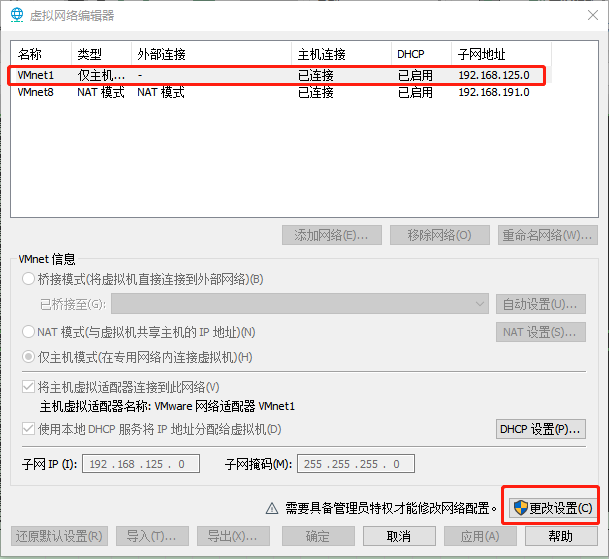Screen dimensions: 609x559
Task: Click the 子网掩码 input field
Action: coord(356,464)
